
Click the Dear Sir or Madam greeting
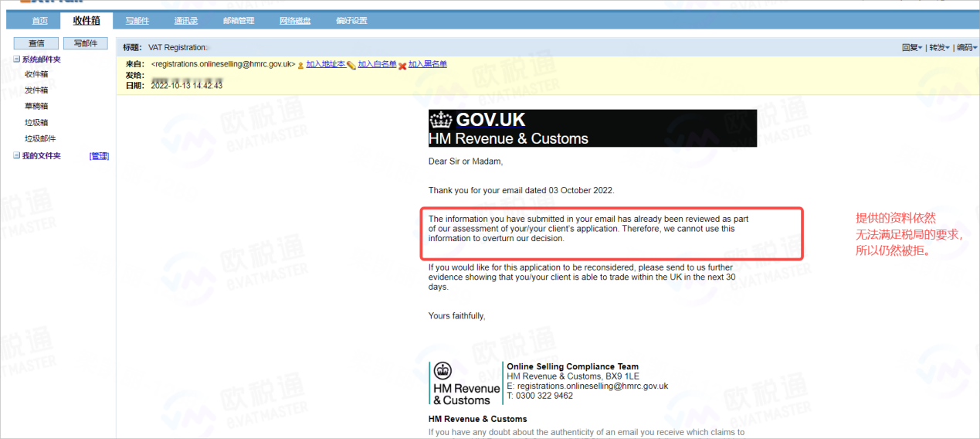(466, 162)
